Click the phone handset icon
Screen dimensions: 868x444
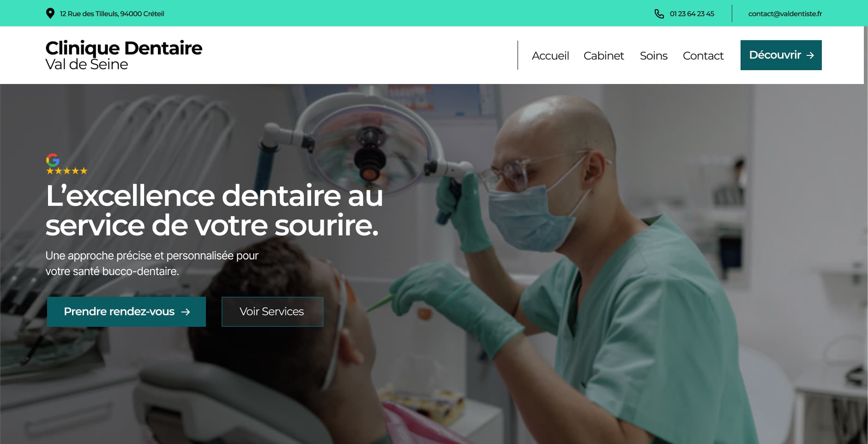pos(659,14)
